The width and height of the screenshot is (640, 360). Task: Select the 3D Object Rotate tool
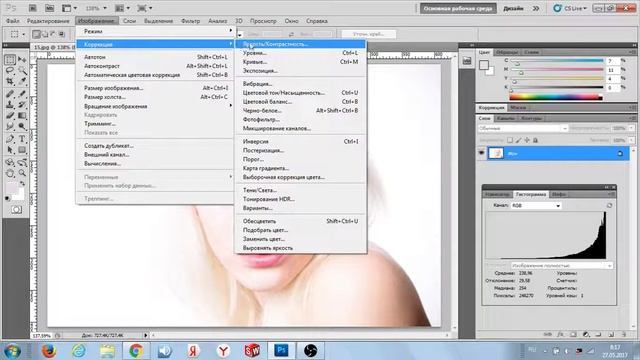(10, 163)
